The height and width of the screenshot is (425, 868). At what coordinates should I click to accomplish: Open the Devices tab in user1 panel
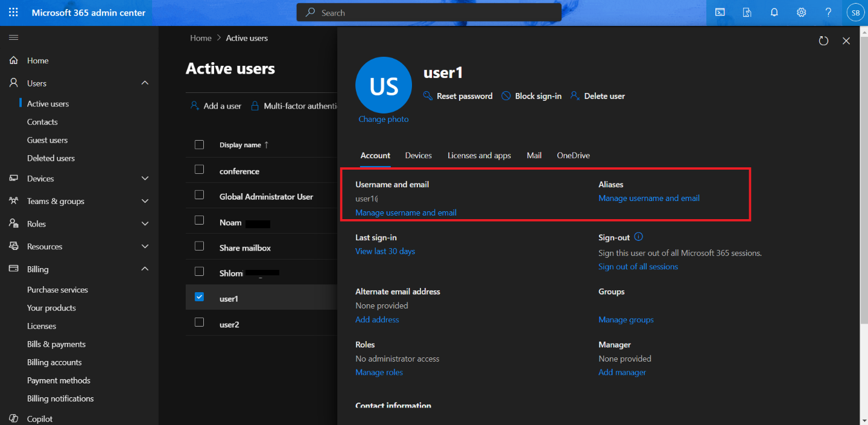click(x=419, y=155)
